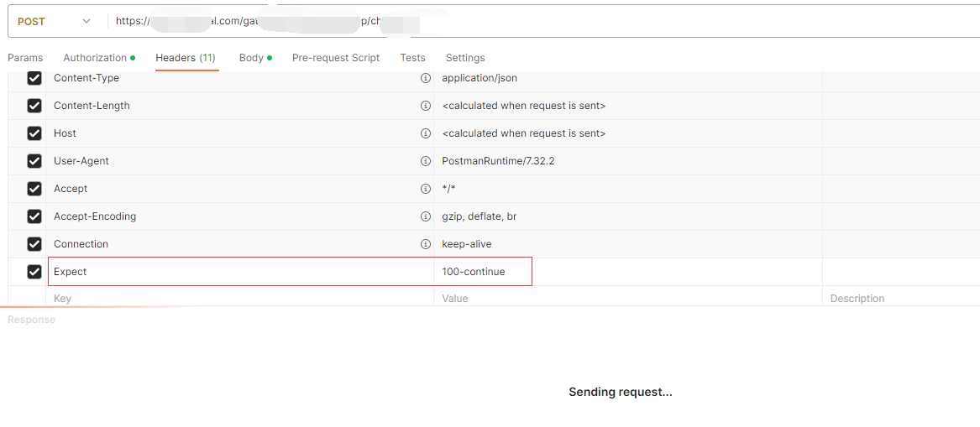Open the POST method dropdown

point(55,21)
